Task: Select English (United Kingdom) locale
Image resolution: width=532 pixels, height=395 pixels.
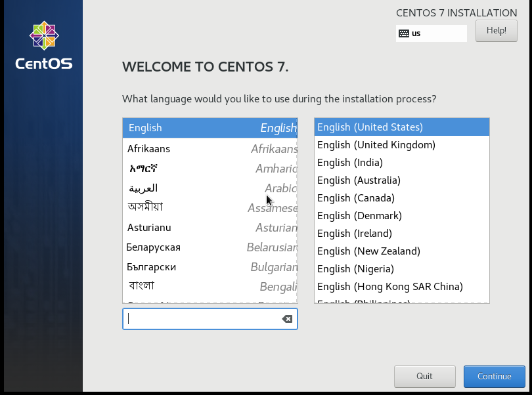Action: (402, 145)
